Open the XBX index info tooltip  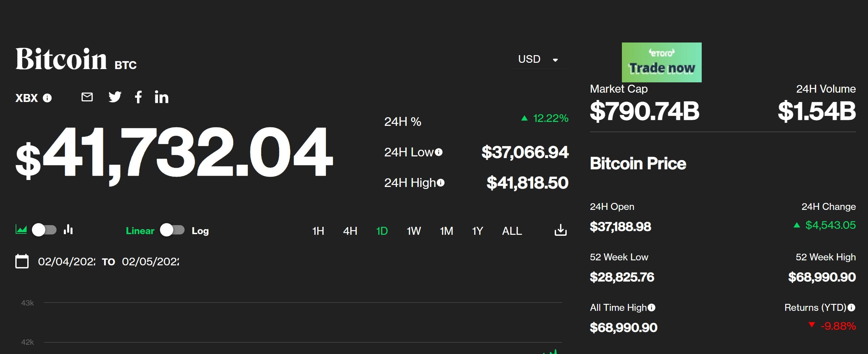pos(47,99)
